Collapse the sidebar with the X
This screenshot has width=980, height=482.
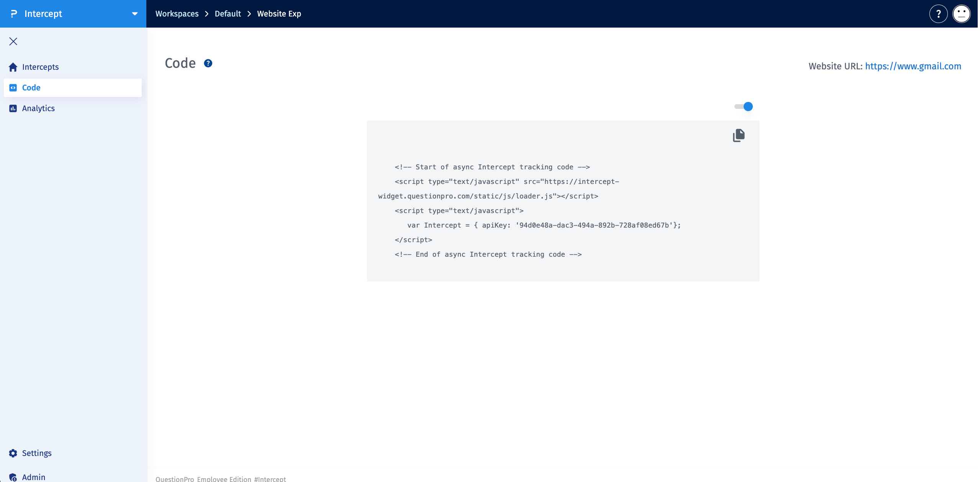tap(13, 41)
